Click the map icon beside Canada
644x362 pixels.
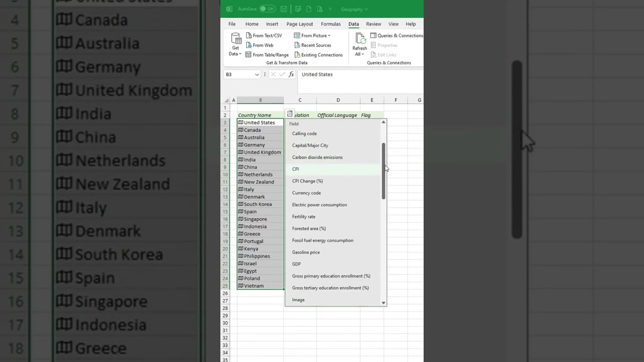[241, 130]
